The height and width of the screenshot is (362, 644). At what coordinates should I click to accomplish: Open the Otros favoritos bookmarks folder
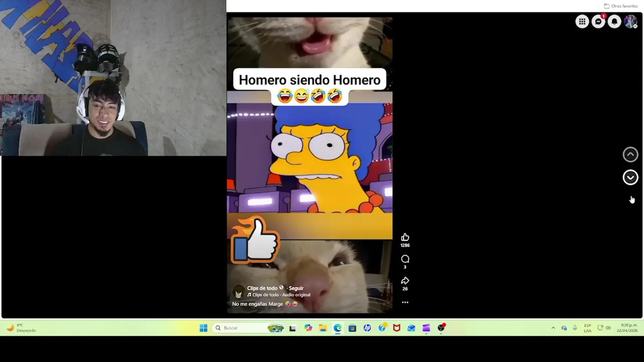point(621,6)
